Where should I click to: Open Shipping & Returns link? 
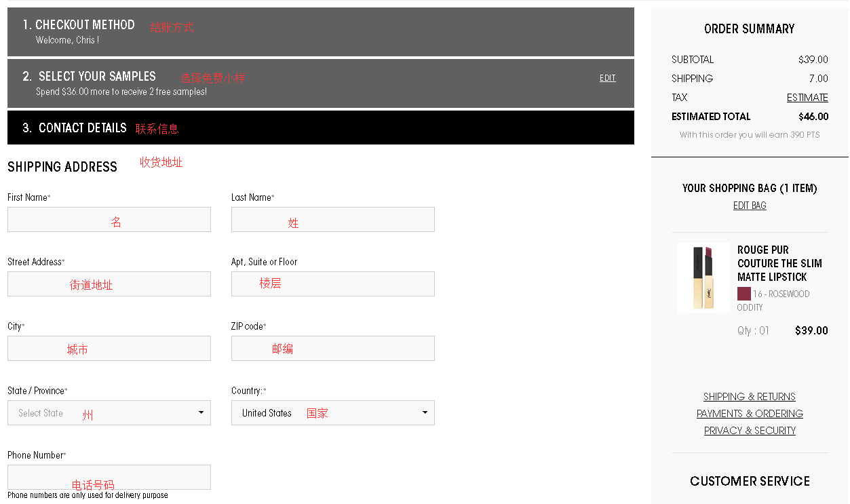pos(750,397)
